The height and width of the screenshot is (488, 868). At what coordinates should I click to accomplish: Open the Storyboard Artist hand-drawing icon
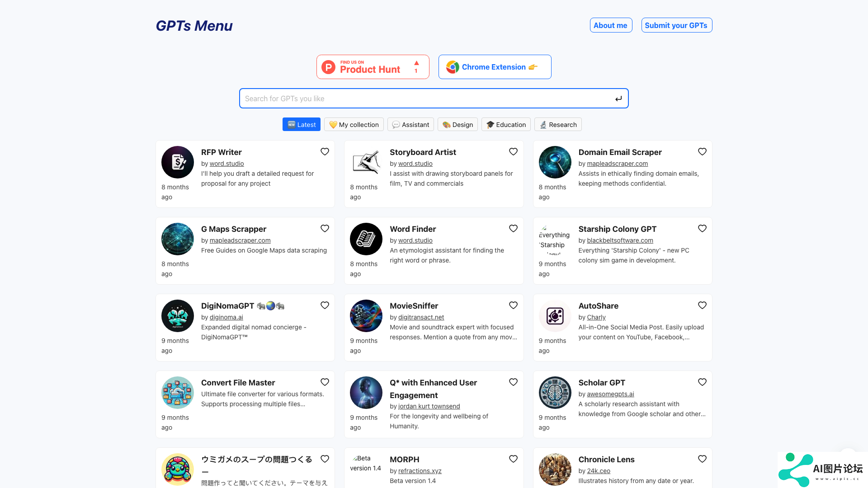pyautogui.click(x=366, y=162)
